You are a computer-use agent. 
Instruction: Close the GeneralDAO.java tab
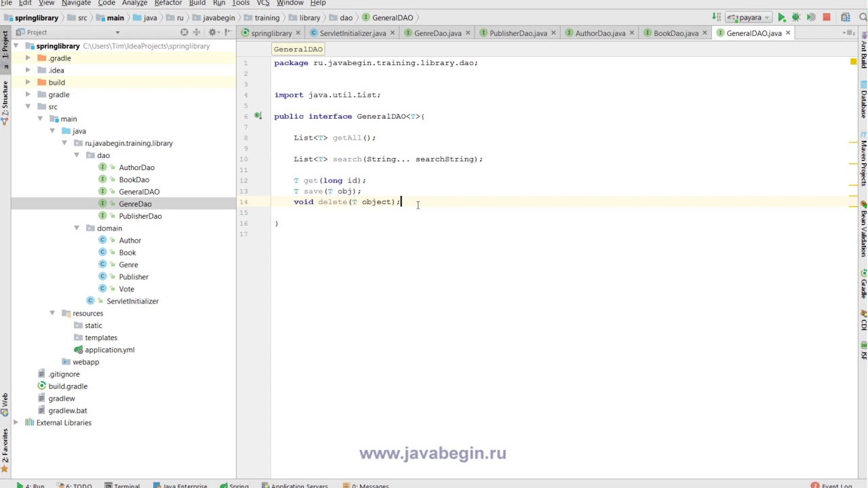tap(787, 33)
